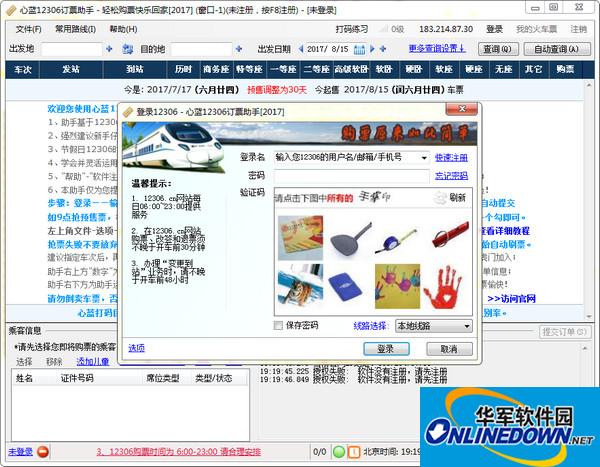Viewport: 600px width, 467px height.
Task: Click the 硬卧 column header
Action: [x=414, y=69]
